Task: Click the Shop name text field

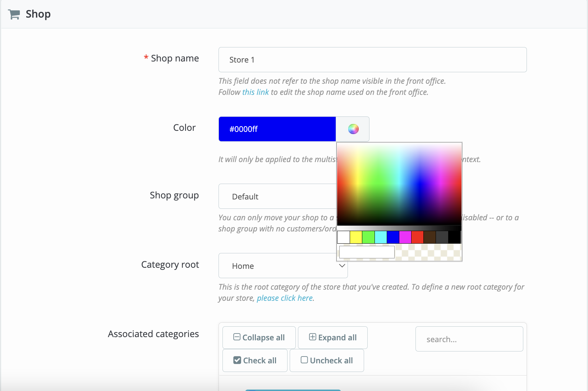Action: click(x=372, y=60)
